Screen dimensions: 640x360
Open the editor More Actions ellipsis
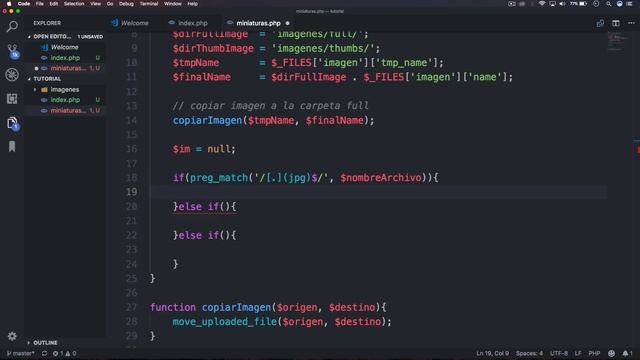click(631, 23)
